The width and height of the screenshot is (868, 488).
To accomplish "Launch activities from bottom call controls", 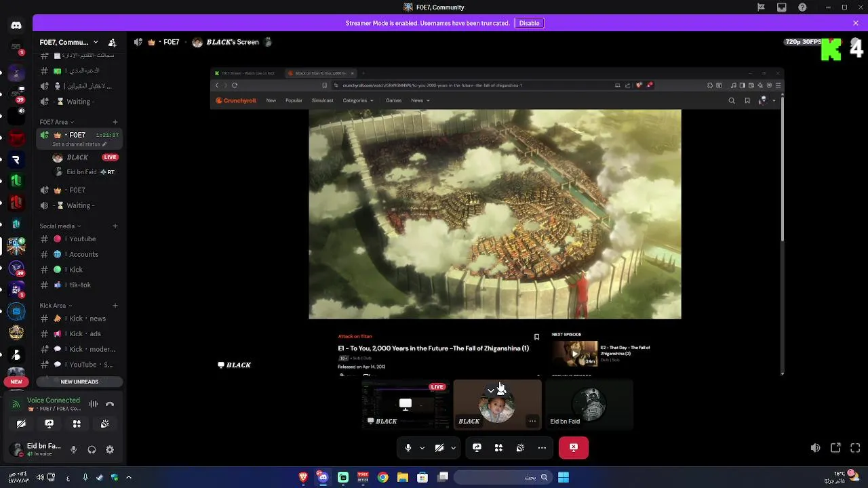I will 498,447.
